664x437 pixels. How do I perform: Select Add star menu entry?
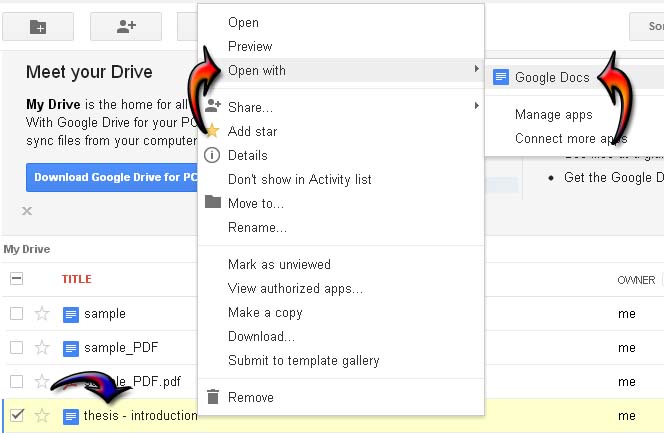coord(341,131)
